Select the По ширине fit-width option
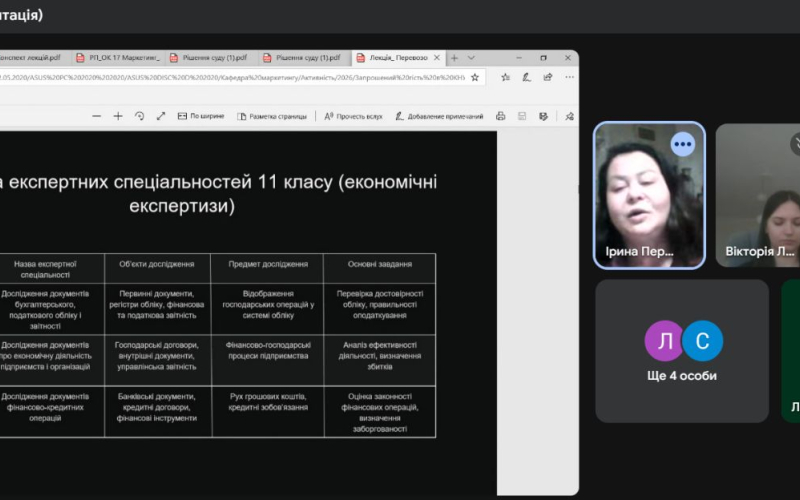The width and height of the screenshot is (800, 500). 201,116
